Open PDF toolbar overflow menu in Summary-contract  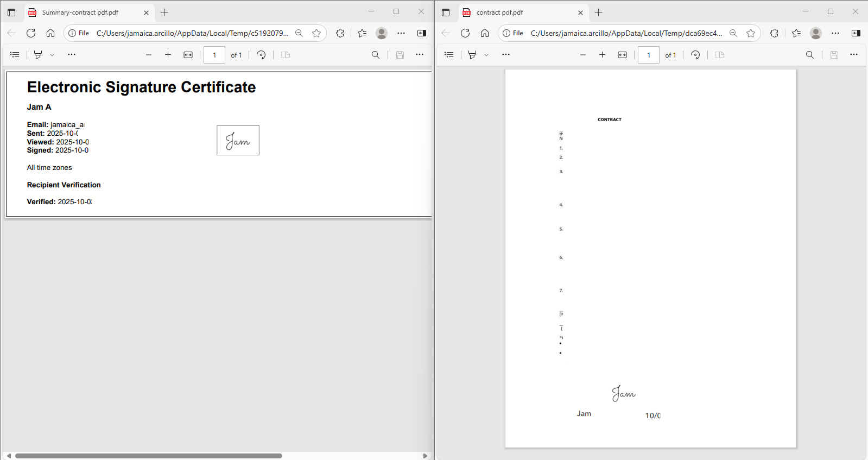(x=420, y=55)
